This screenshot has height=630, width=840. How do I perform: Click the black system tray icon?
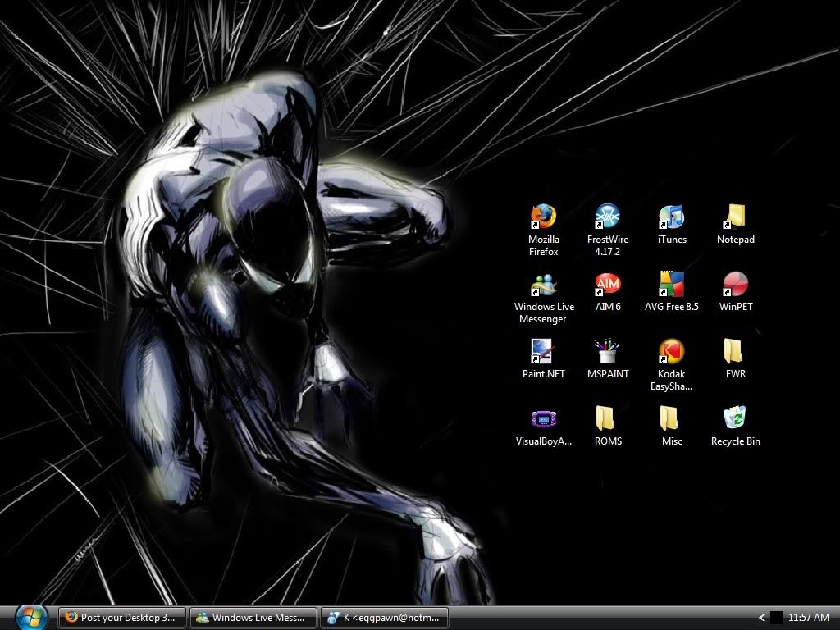pos(776,618)
